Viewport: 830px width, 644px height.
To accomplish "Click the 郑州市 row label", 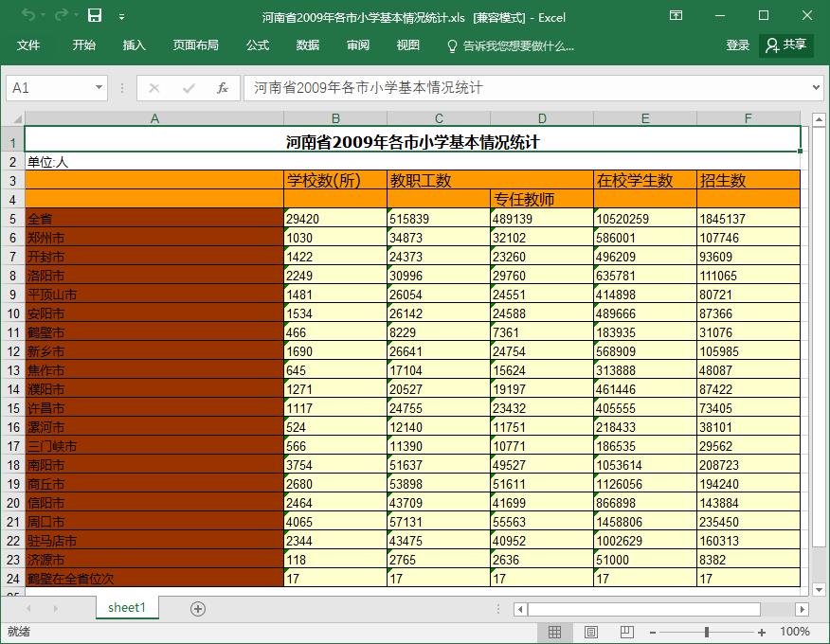I will click(154, 238).
